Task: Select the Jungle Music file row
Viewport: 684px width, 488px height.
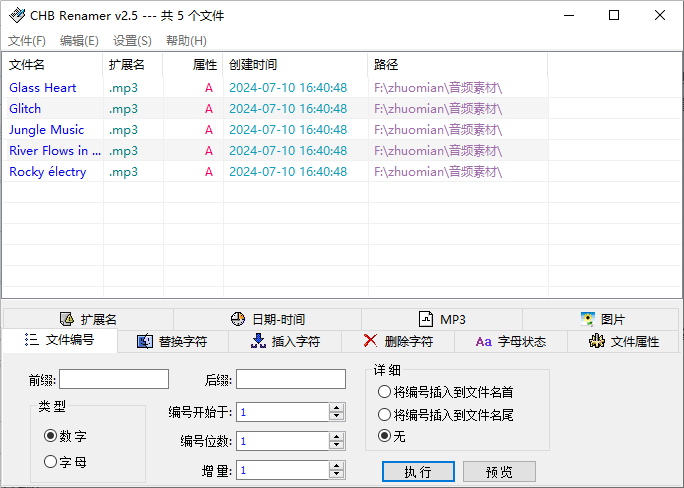Action: point(47,130)
